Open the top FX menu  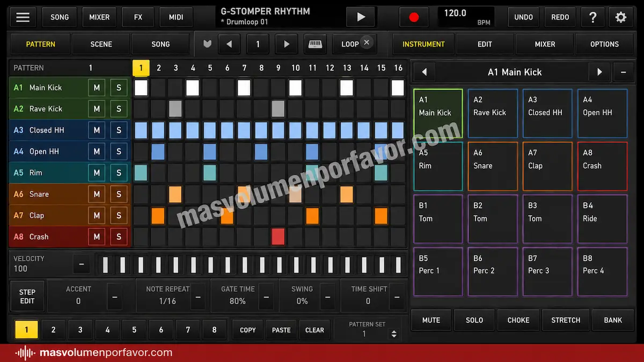click(138, 17)
